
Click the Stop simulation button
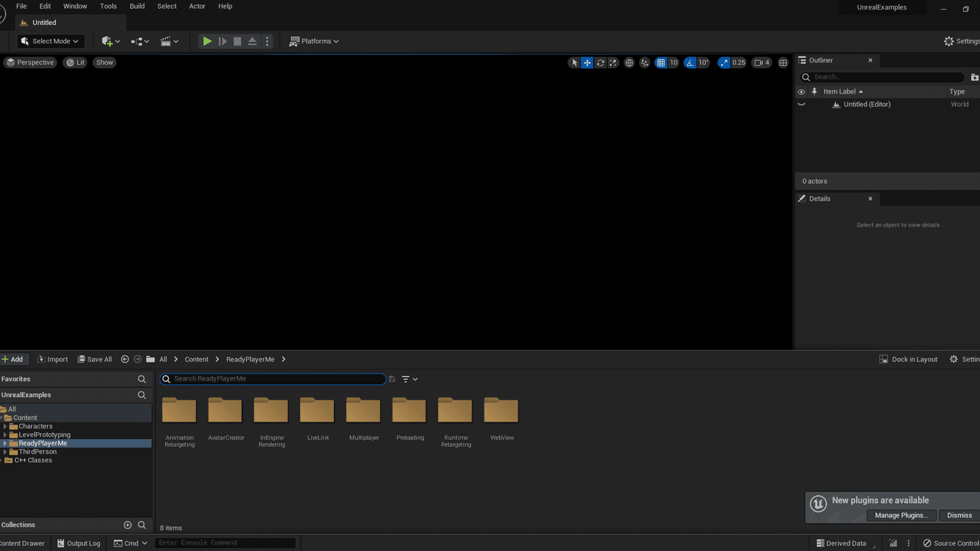click(x=237, y=41)
